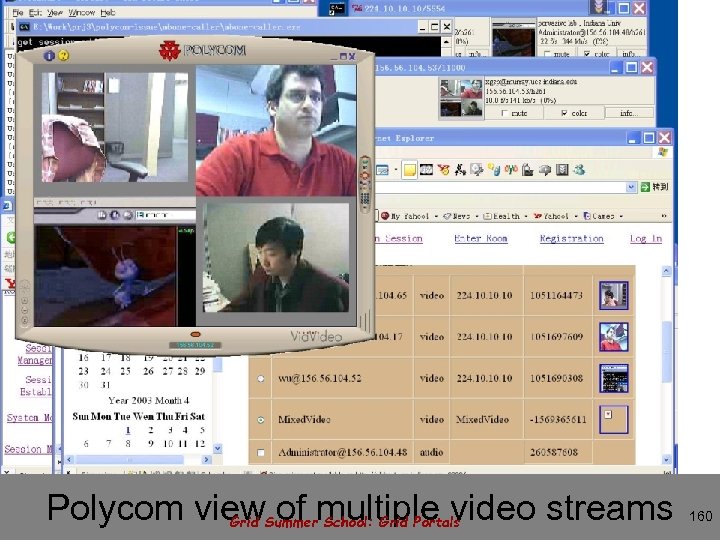
Task: Click the yellow help icon in Polycom
Action: pos(64,56)
